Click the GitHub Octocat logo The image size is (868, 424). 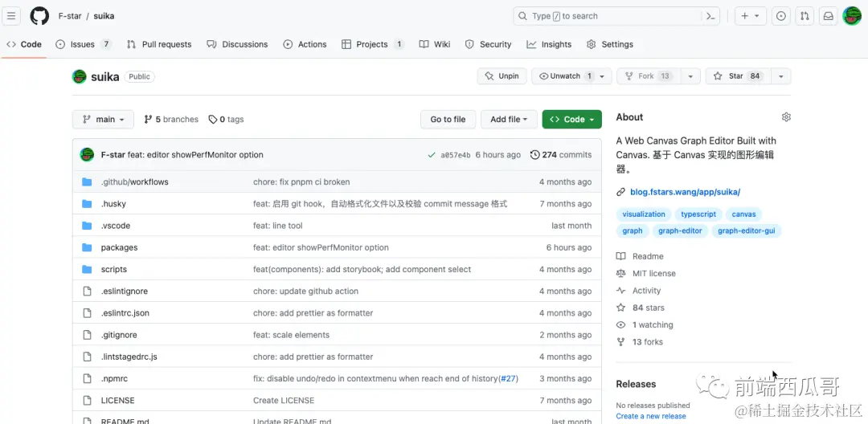(39, 16)
